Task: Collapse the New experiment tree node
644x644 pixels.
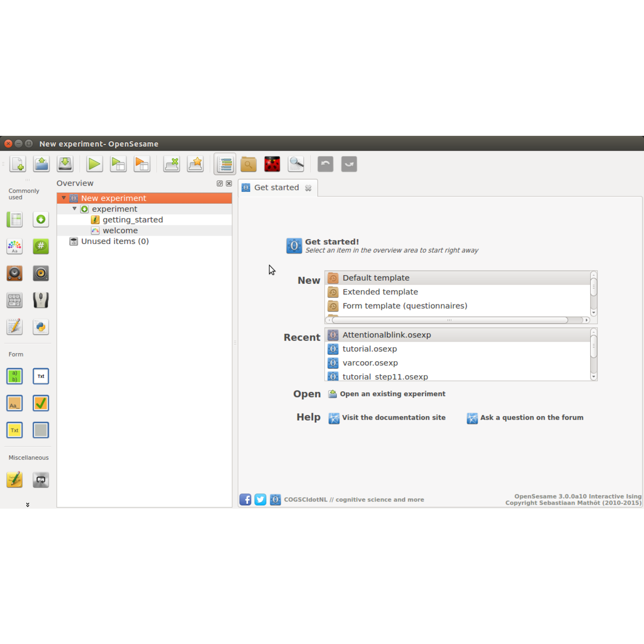Action: click(x=63, y=198)
